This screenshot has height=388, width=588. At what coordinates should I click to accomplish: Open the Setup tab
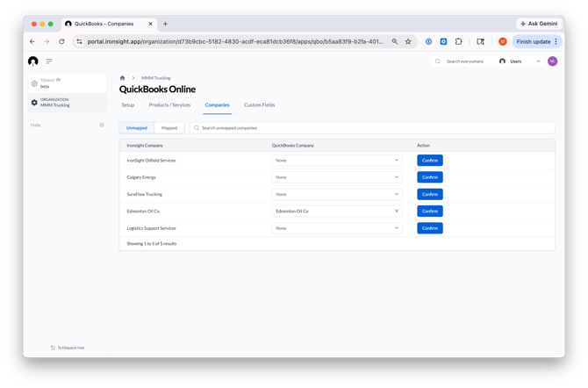pyautogui.click(x=128, y=105)
